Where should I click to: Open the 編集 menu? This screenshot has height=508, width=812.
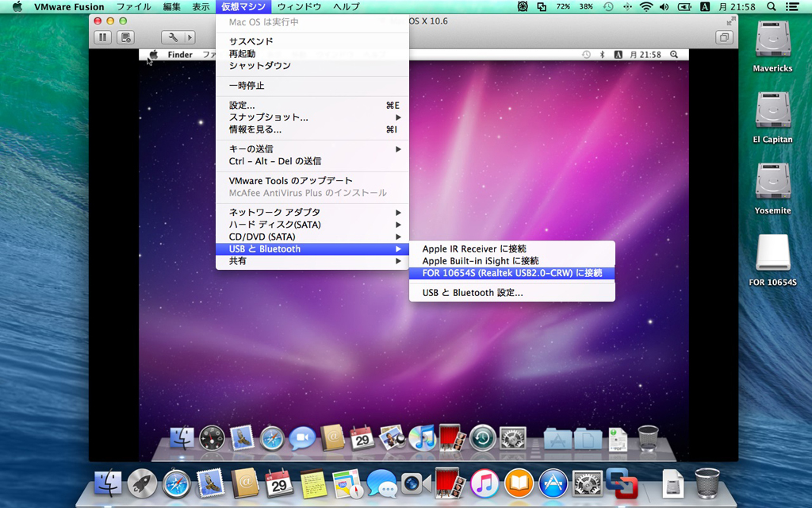tap(172, 6)
